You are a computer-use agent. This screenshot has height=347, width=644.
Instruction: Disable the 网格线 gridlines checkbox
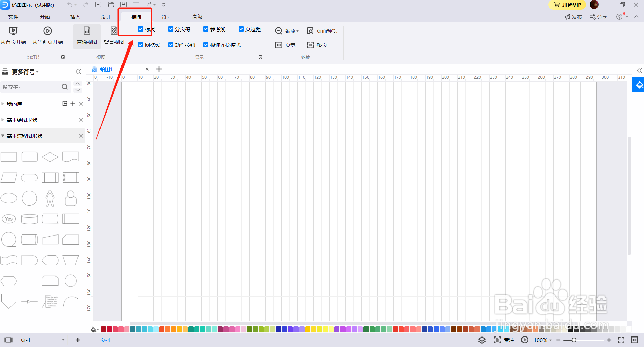click(x=140, y=45)
